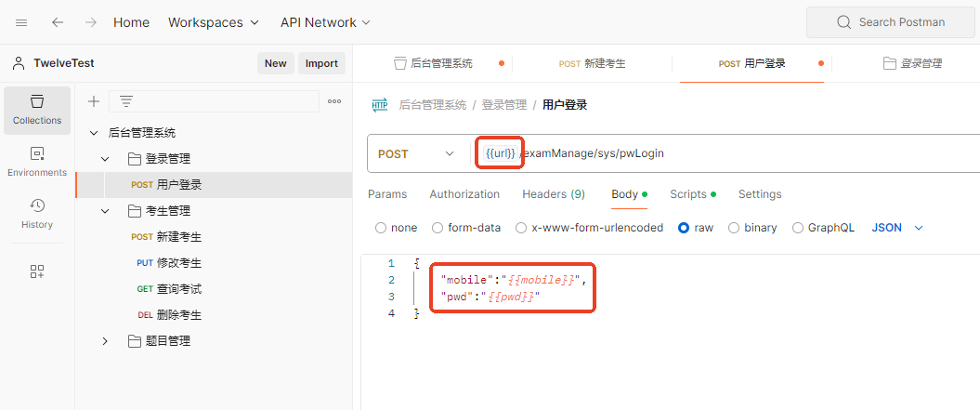Click the request URL input field
Image resolution: width=980 pixels, height=410 pixels.
coord(725,154)
